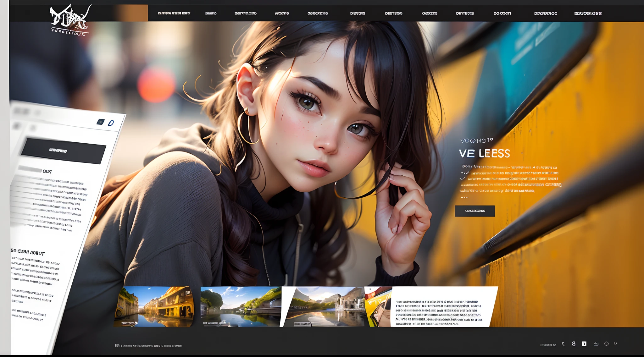The width and height of the screenshot is (644, 357).
Task: Click the blue square icon in the left panel
Action: click(100, 122)
